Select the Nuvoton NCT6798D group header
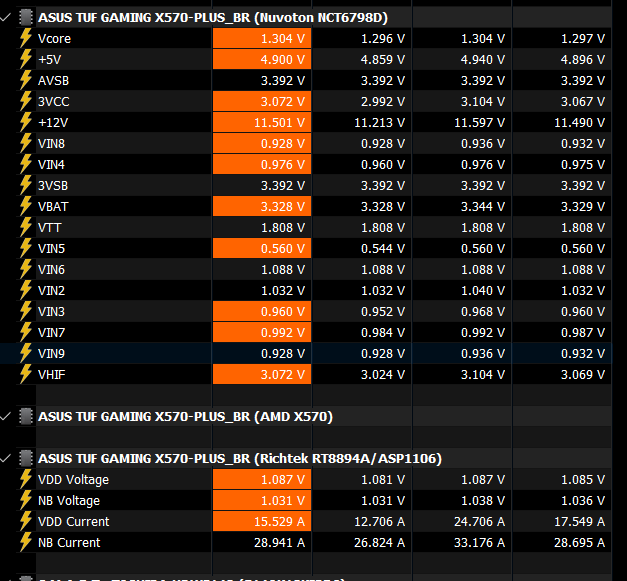 point(213,18)
